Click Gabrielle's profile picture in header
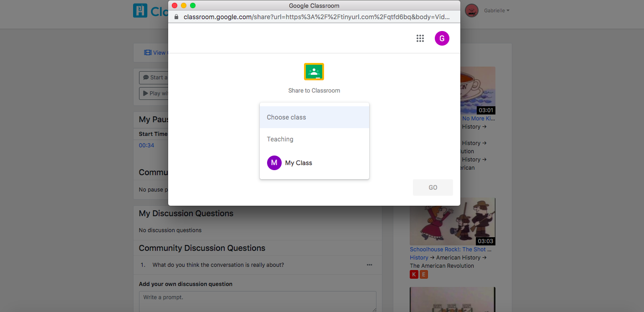Image resolution: width=644 pixels, height=312 pixels. click(472, 10)
